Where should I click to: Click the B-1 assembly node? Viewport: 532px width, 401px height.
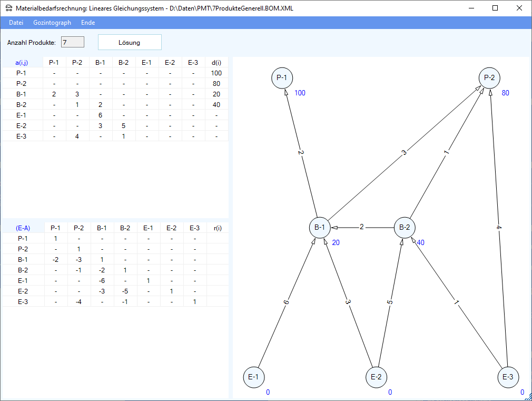point(319,227)
